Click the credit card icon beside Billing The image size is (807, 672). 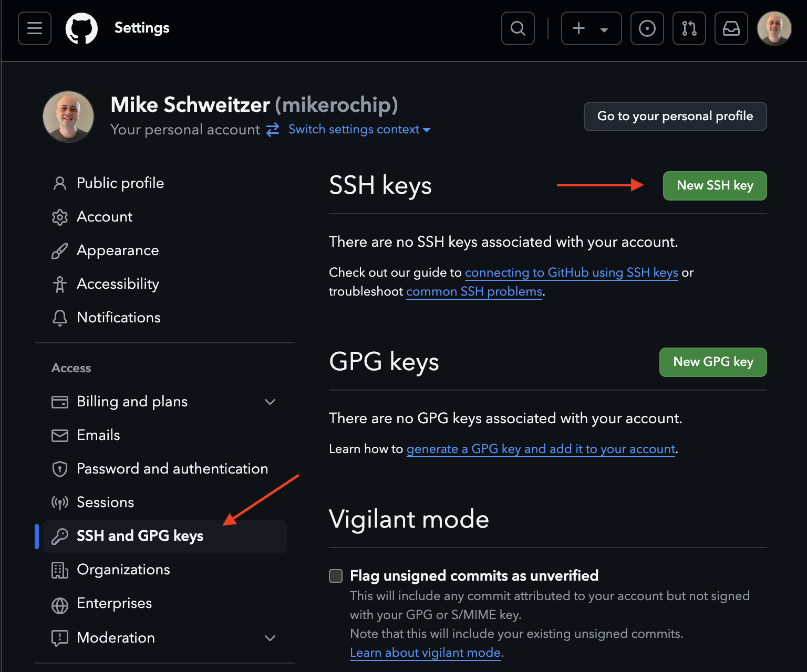[x=60, y=402]
